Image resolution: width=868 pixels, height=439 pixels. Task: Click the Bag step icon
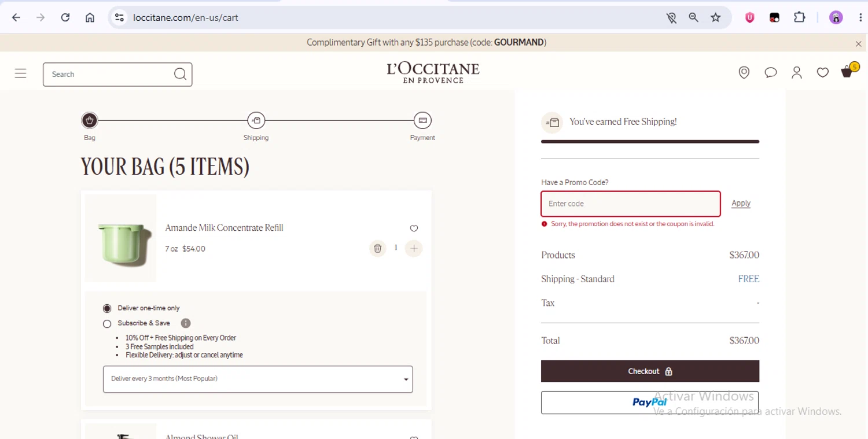click(x=89, y=120)
